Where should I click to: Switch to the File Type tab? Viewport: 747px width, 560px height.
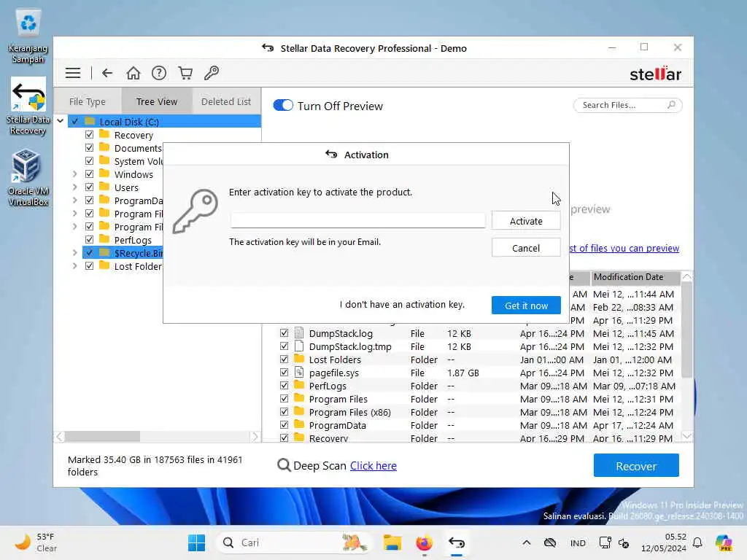pyautogui.click(x=88, y=101)
